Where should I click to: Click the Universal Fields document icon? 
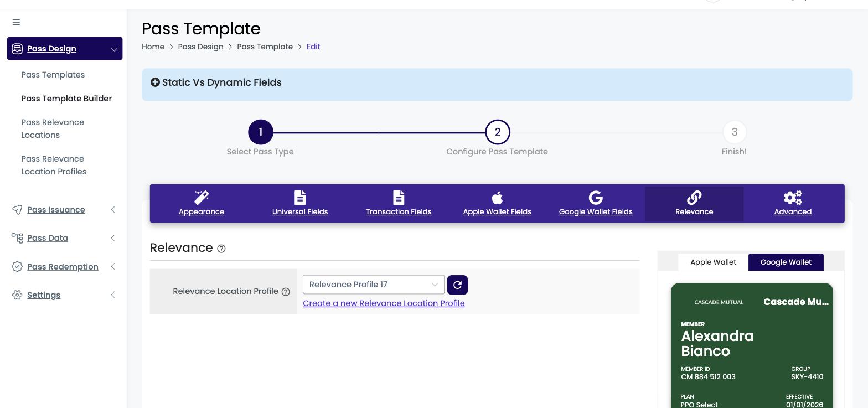pyautogui.click(x=300, y=198)
